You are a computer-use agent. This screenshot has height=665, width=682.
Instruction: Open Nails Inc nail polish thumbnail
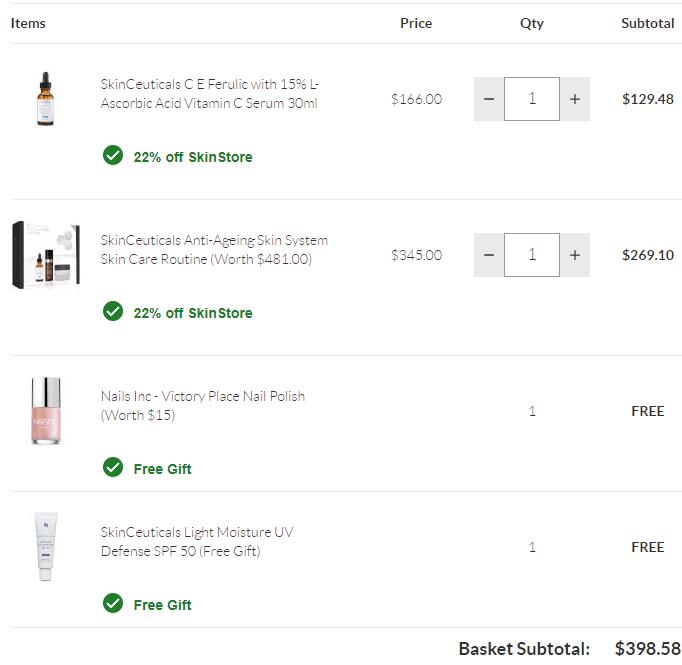46,411
